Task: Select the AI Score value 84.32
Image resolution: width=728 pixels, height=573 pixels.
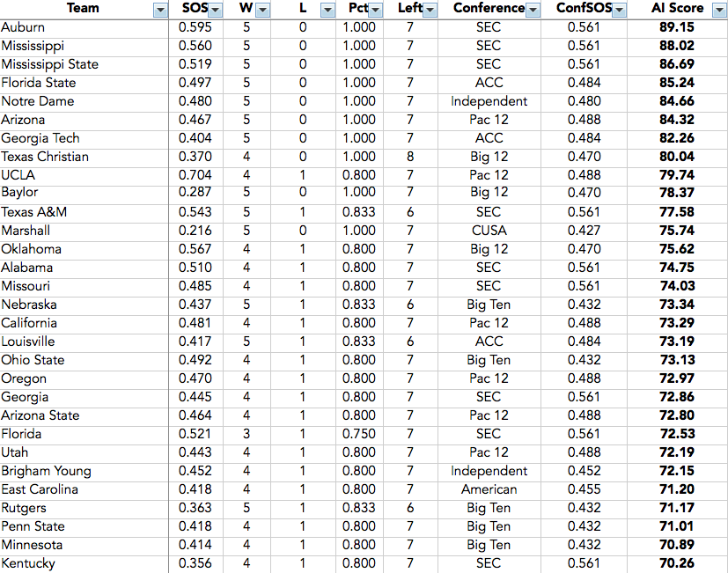Action: pyautogui.click(x=677, y=120)
